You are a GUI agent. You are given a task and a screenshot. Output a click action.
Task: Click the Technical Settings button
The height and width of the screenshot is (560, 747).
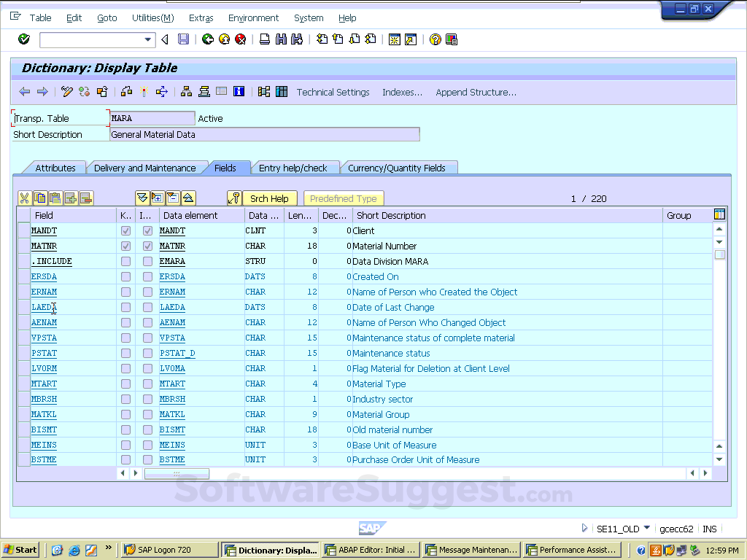(333, 92)
